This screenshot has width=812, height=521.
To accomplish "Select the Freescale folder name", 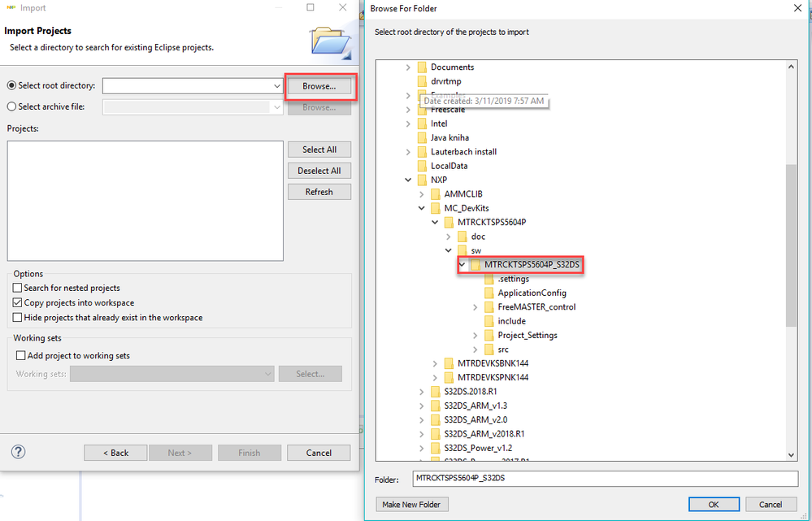I will pyautogui.click(x=448, y=110).
